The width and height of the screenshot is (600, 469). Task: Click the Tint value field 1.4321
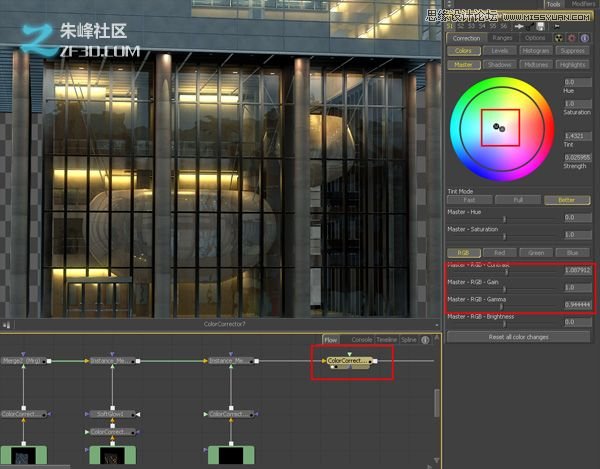pos(578,136)
